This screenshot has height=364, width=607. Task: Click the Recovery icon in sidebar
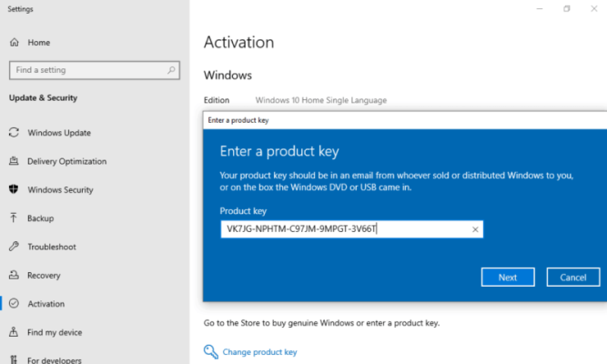pos(14,275)
